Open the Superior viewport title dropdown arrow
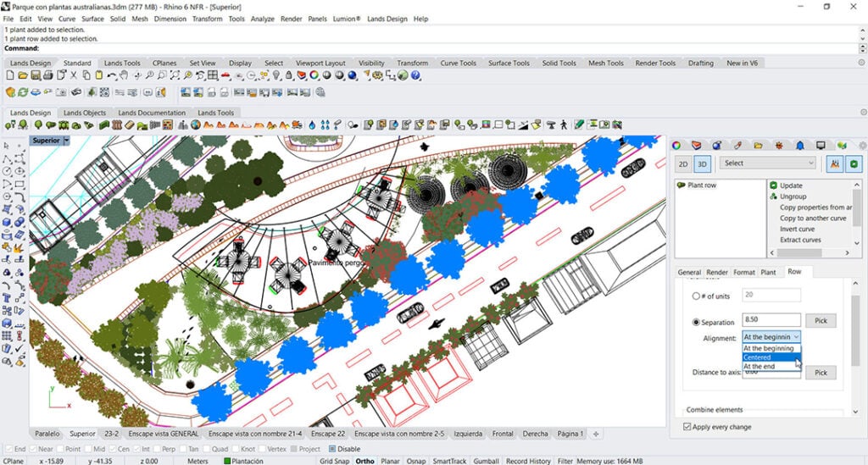868x465 pixels. coord(66,141)
